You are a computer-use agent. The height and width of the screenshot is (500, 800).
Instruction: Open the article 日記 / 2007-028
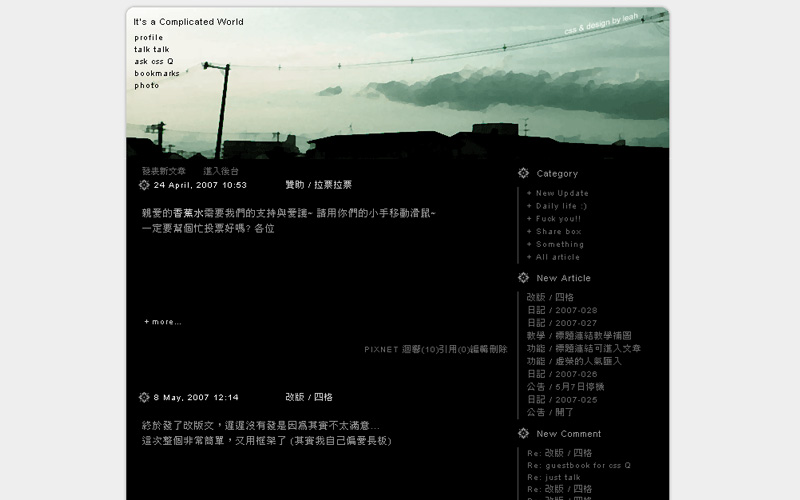pyautogui.click(x=562, y=310)
